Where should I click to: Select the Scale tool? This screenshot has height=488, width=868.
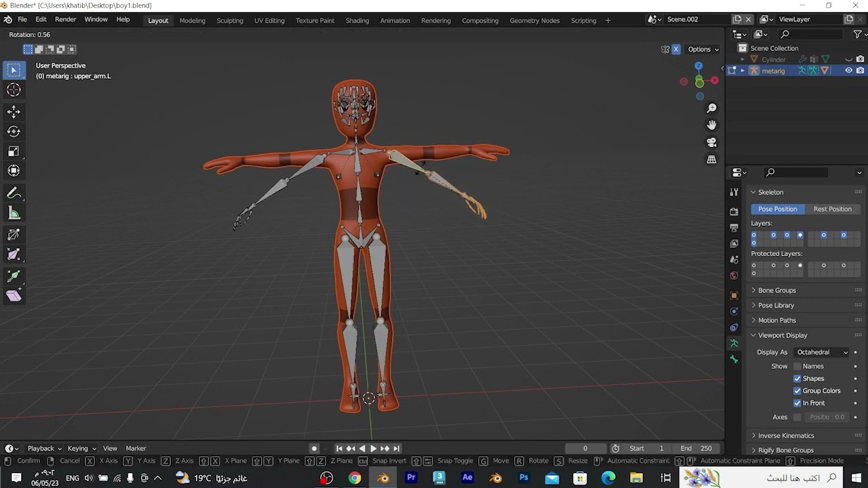click(x=14, y=151)
